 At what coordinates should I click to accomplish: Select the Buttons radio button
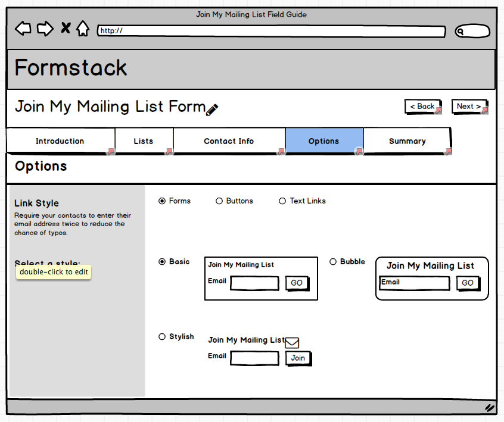pos(219,201)
